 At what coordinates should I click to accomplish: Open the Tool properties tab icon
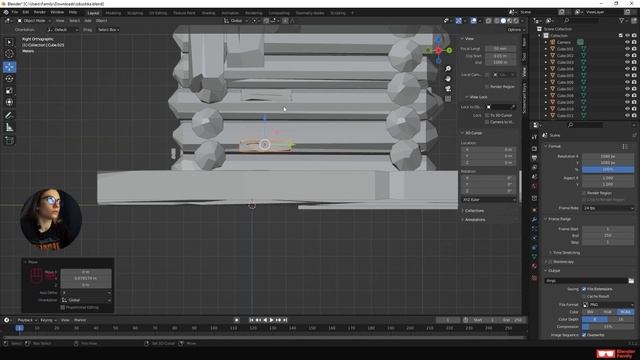pos(534,137)
